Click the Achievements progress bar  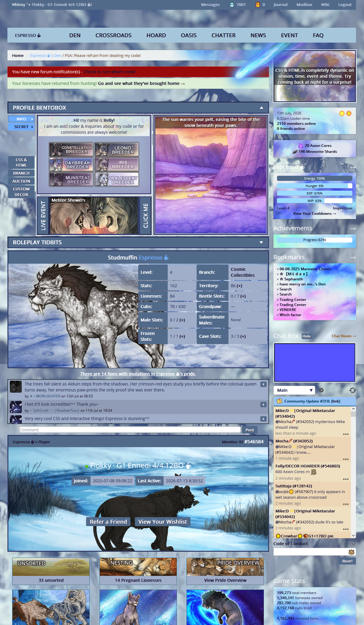click(315, 240)
